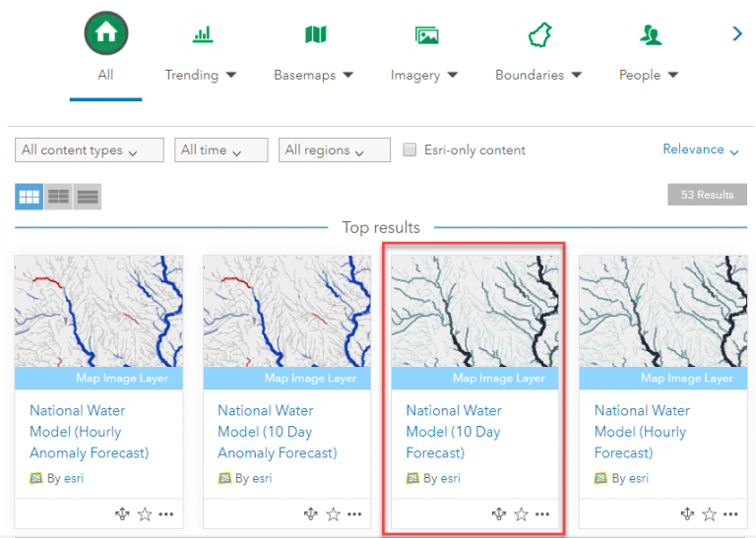756x538 pixels.
Task: Open the All content types dropdown
Action: (90, 149)
